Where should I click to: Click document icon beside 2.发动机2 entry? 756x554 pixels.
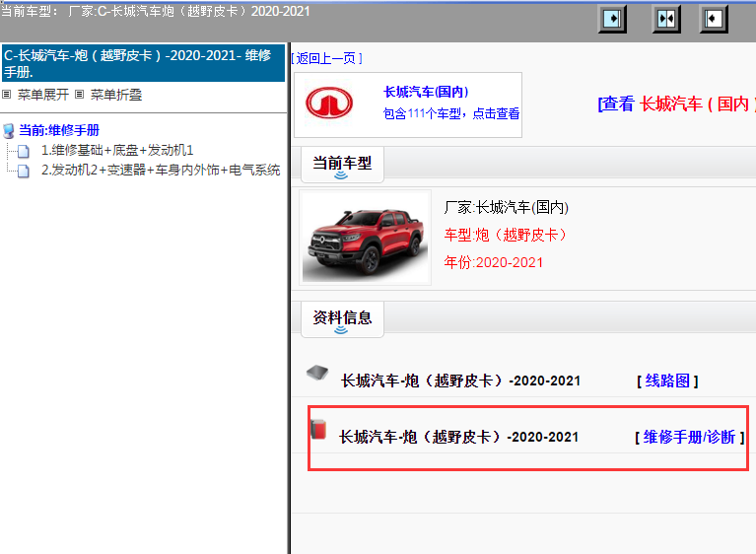[23, 171]
